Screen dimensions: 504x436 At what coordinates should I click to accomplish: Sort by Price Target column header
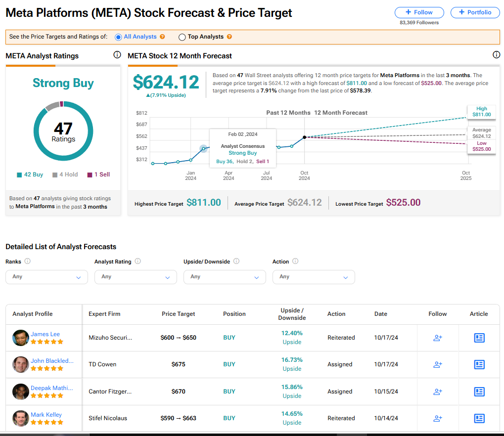coord(178,314)
